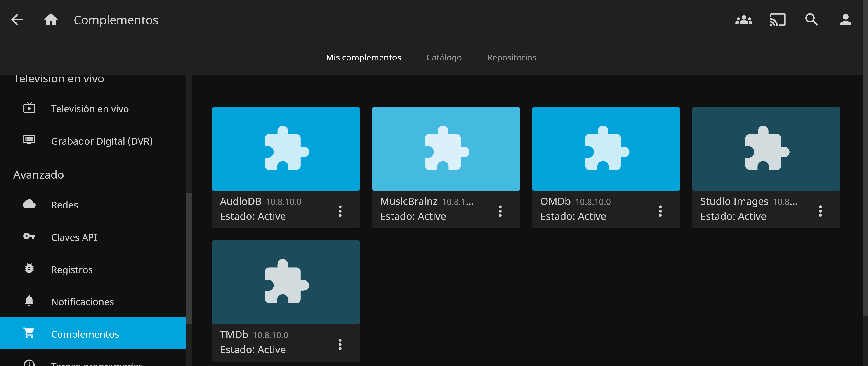Open TMDb three-dot options menu
Image resolution: width=868 pixels, height=366 pixels.
(340, 344)
